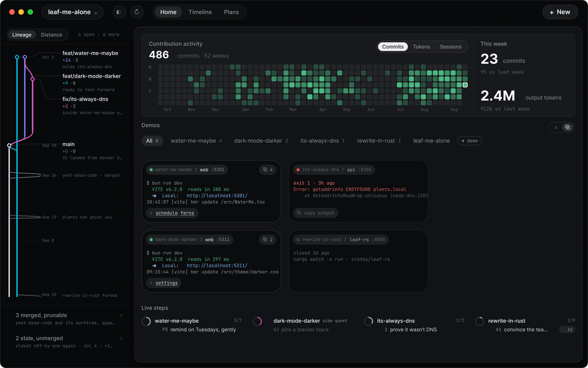Switch to the Timeline tab
Viewport: 588px width, 368px height.
(x=200, y=12)
